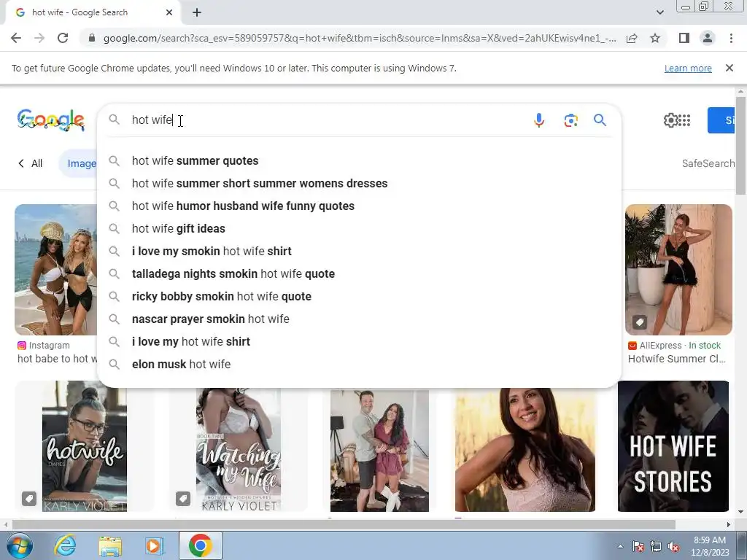Screen dimensions: 747x560
Task: Click the network status tray icon
Action: (656, 547)
